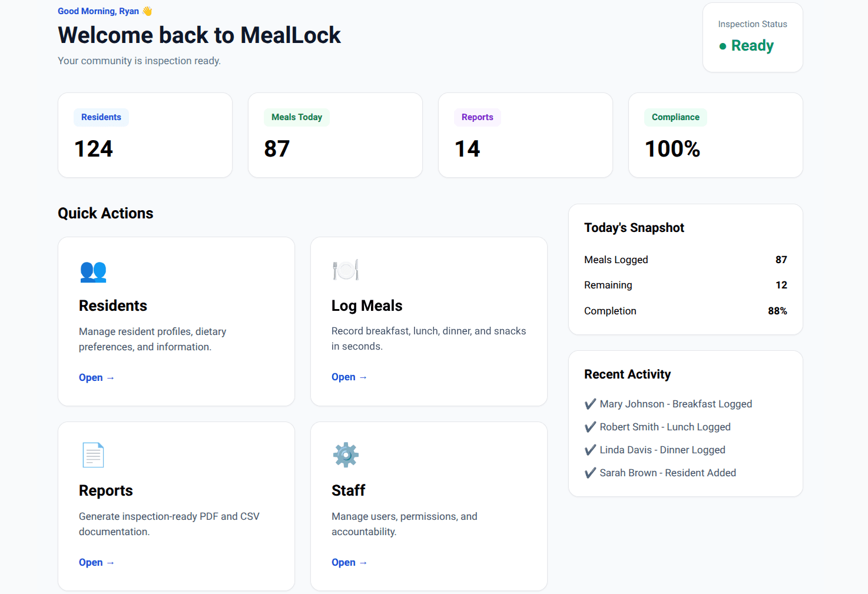Screen dimensions: 868x594
Task: Open the Log Meals quick action
Action: tap(349, 377)
